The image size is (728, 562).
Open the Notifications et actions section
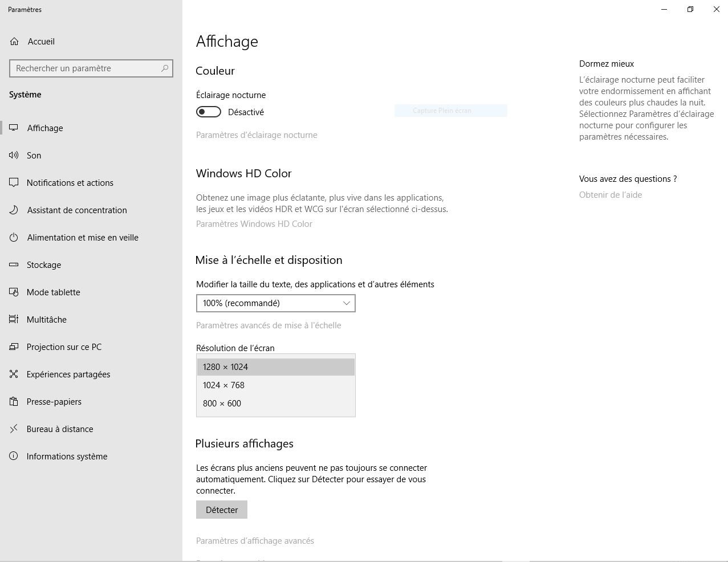[70, 183]
